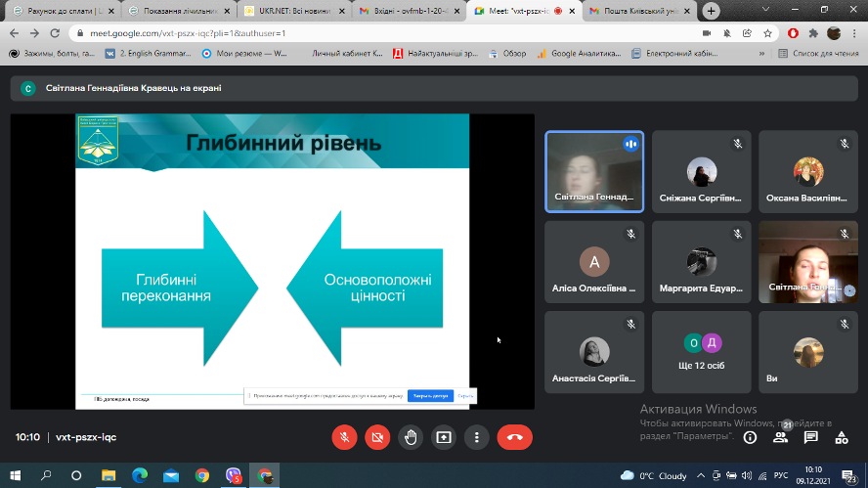Screen dimensions: 868x488
Task: Raise your hand in the meeting
Action: coord(411,437)
